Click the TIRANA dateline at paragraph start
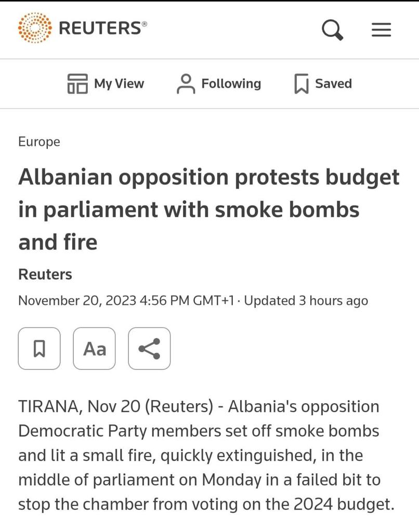The width and height of the screenshot is (419, 532). (x=48, y=407)
